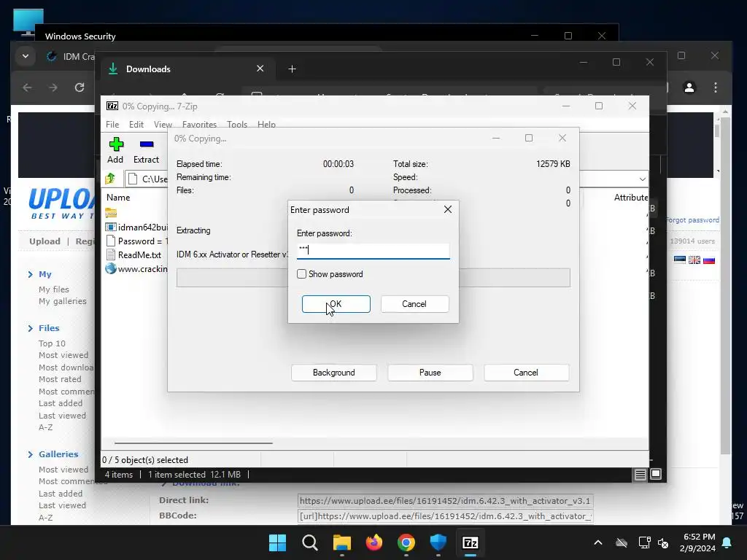Click the browser page vertical scrollbar
Viewport: 747px width, 560px height.
click(725, 286)
